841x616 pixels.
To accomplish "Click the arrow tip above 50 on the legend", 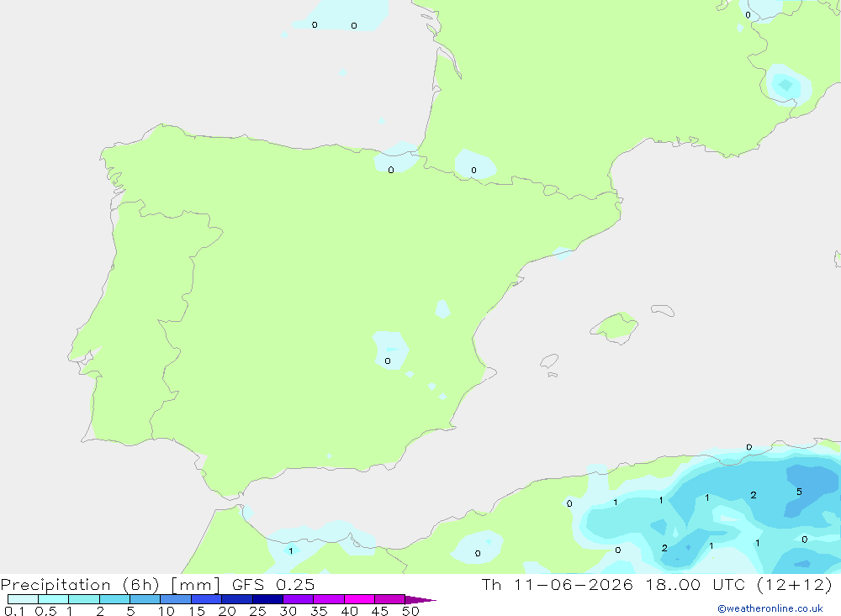I will pos(420,599).
